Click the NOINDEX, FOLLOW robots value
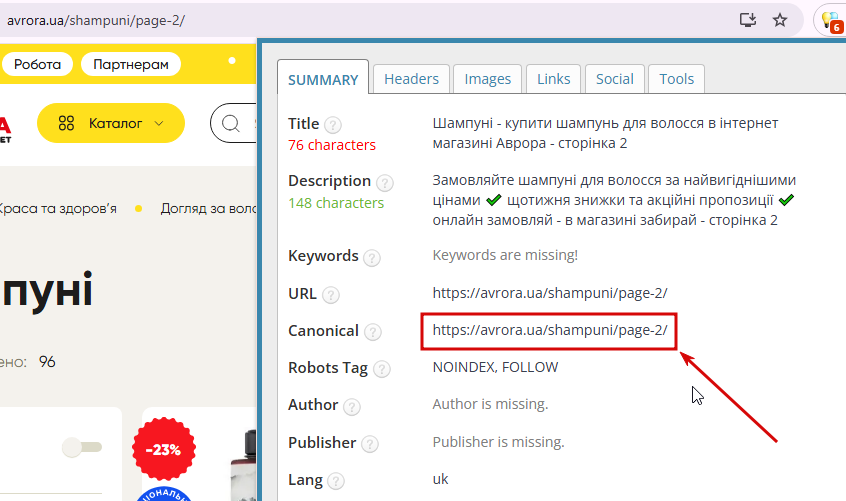This screenshot has height=501, width=846. click(x=495, y=367)
